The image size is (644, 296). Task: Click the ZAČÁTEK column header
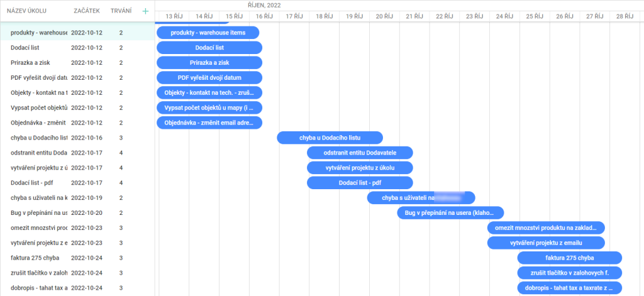coord(86,11)
